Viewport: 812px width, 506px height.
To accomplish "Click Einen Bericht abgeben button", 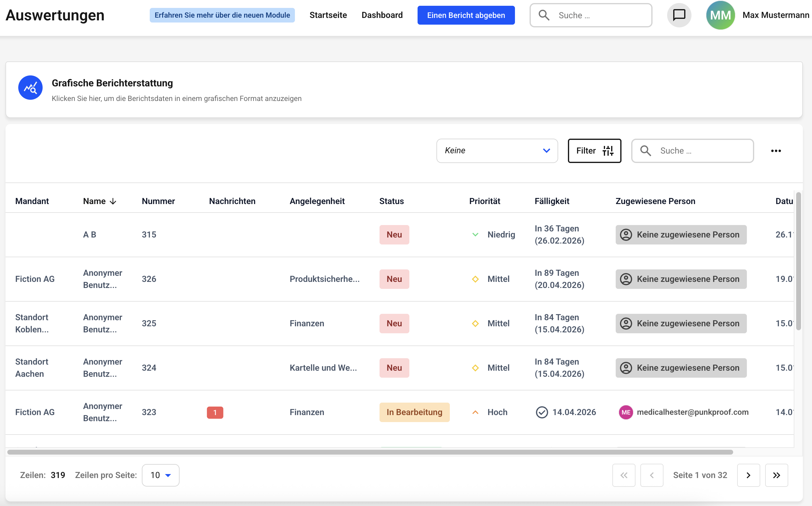I will [466, 15].
